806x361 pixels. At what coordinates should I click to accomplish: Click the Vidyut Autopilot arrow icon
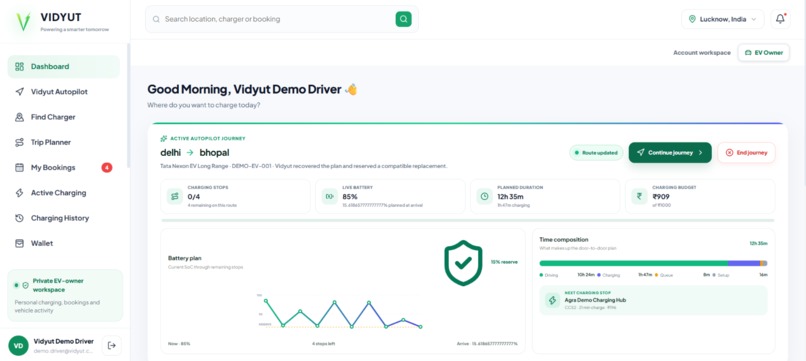pyautogui.click(x=20, y=92)
